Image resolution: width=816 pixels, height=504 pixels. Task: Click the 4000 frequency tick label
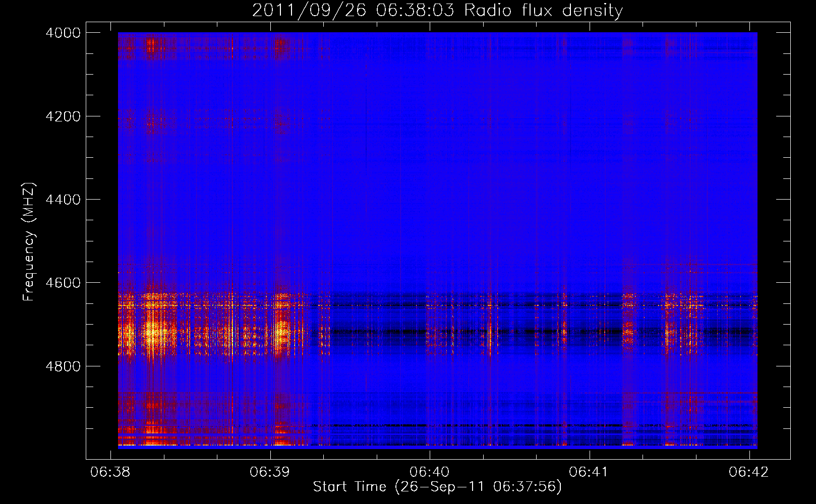coord(63,33)
